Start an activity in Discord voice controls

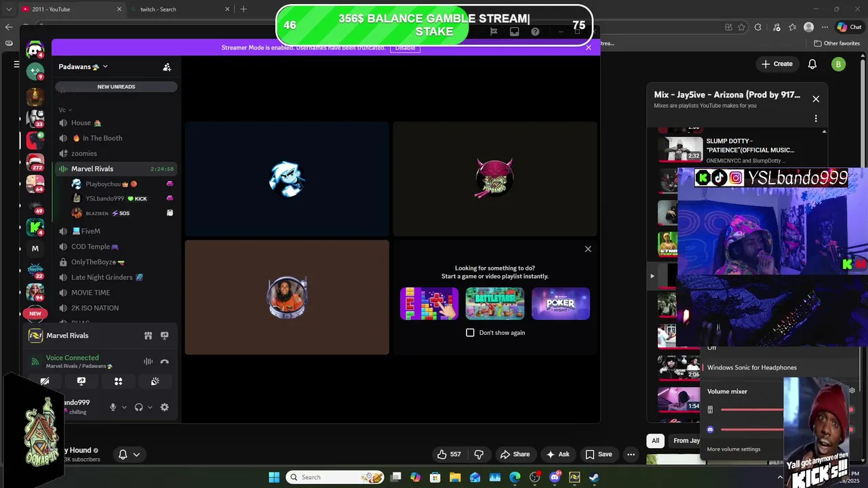tap(118, 382)
